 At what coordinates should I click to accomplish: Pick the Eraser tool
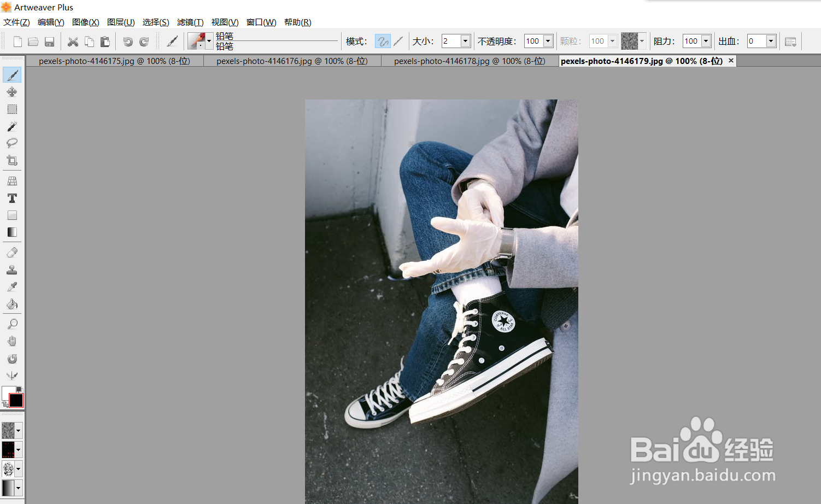pyautogui.click(x=12, y=253)
